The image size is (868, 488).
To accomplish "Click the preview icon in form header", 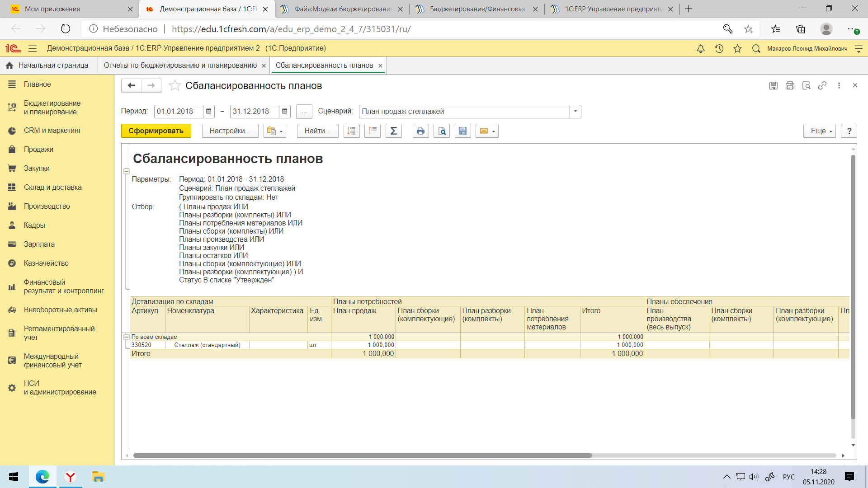I will pos(806,85).
